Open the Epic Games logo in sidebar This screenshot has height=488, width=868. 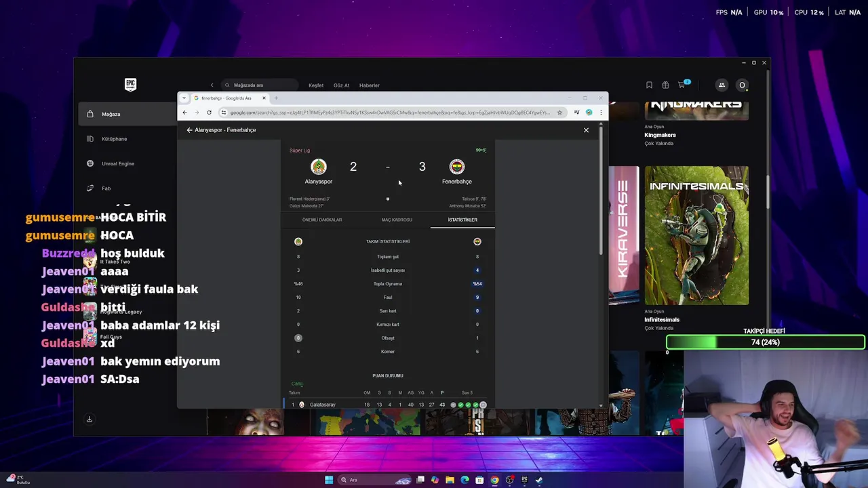[130, 85]
